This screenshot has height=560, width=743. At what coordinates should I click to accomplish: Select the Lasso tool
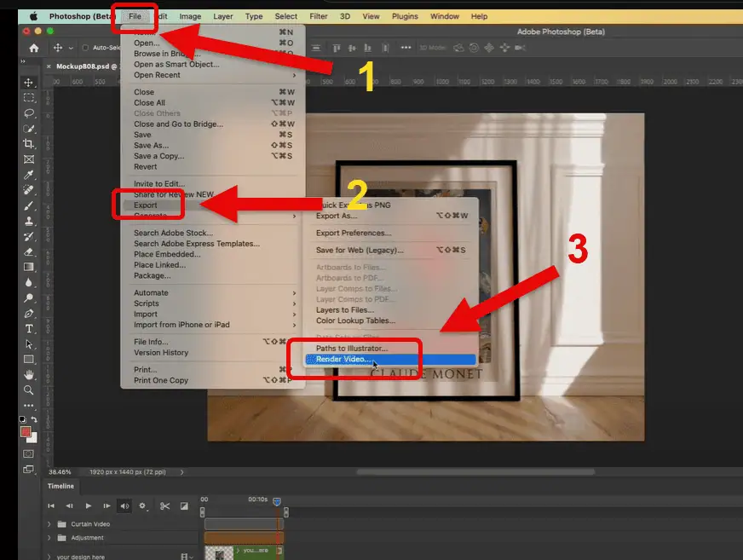pos(29,113)
